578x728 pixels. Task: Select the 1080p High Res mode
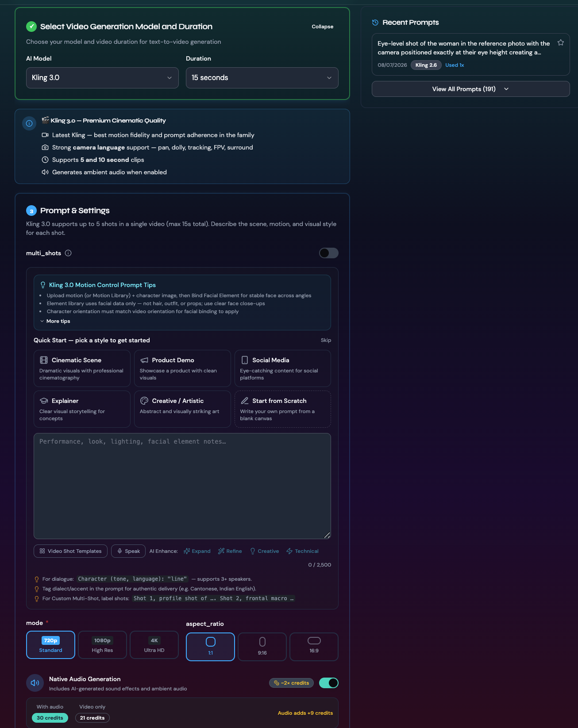point(102,645)
